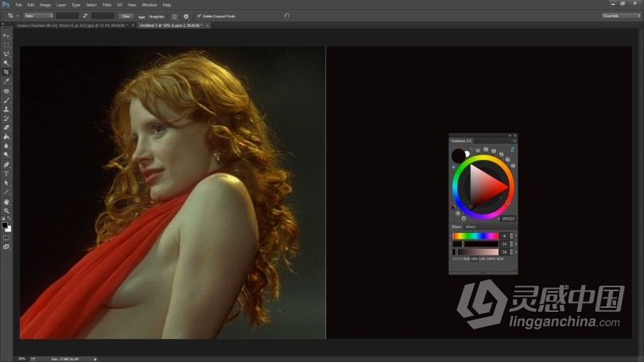The height and width of the screenshot is (362, 644).
Task: Open the Coolorus panel flyout menu
Action: (x=514, y=141)
